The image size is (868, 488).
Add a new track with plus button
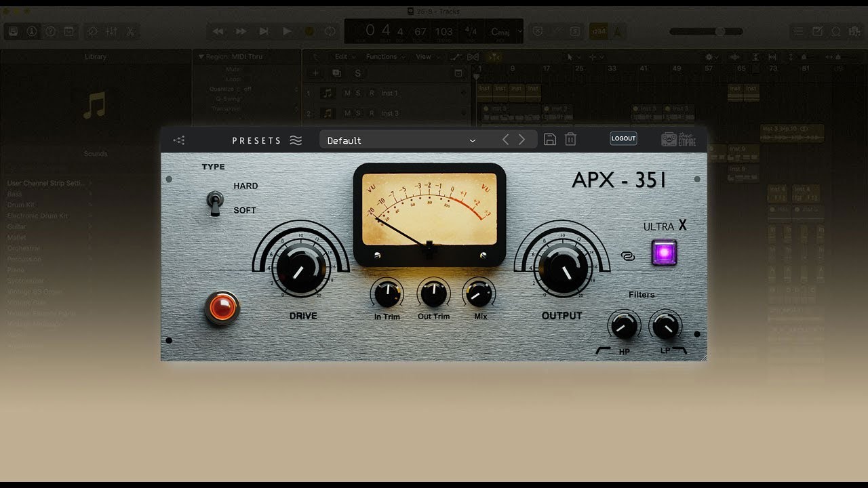click(315, 73)
